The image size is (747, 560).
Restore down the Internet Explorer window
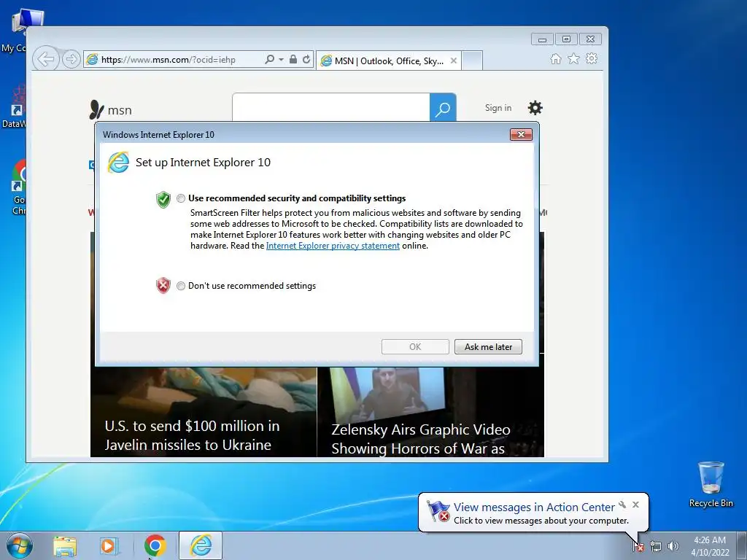(566, 39)
